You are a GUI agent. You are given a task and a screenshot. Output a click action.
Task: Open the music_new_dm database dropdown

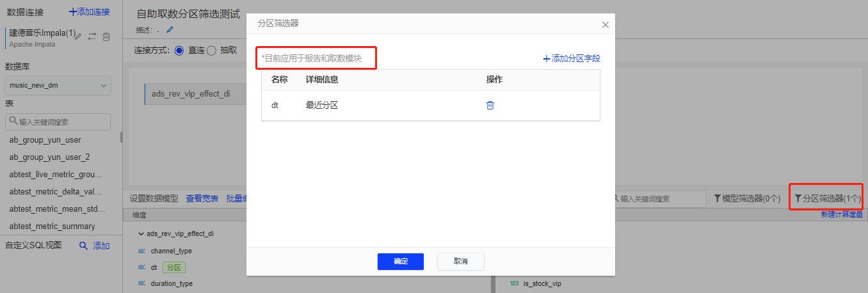[58, 86]
